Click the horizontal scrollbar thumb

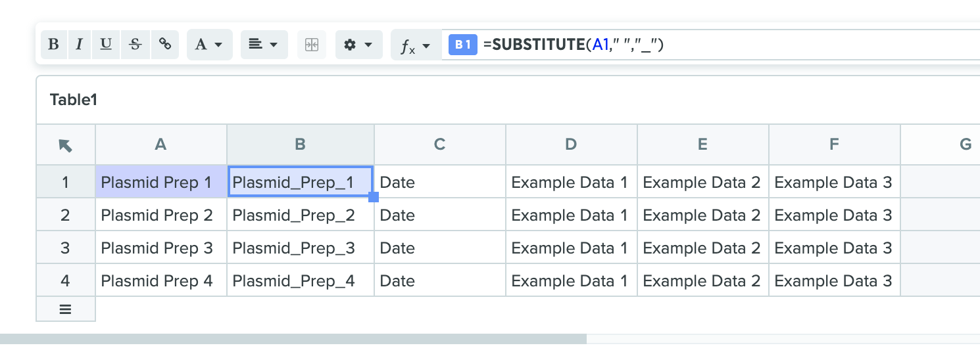[x=293, y=339]
